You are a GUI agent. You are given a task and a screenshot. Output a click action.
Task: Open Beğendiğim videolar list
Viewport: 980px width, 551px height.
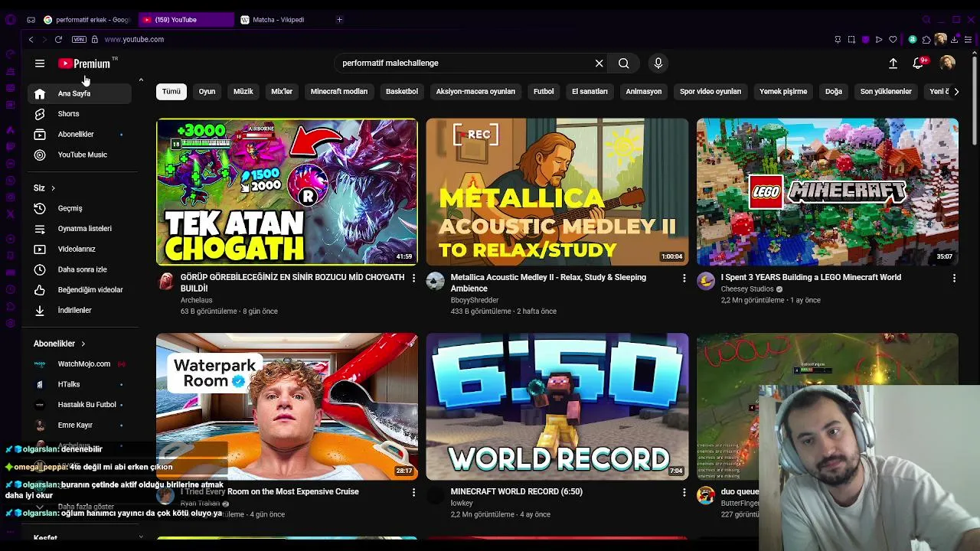point(80,290)
